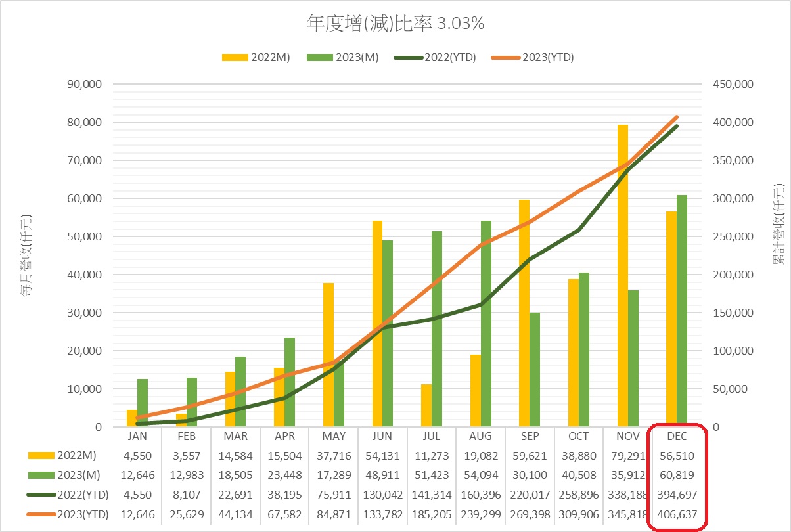791x532 pixels.
Task: Select the MAR column header
Action: [x=235, y=436]
